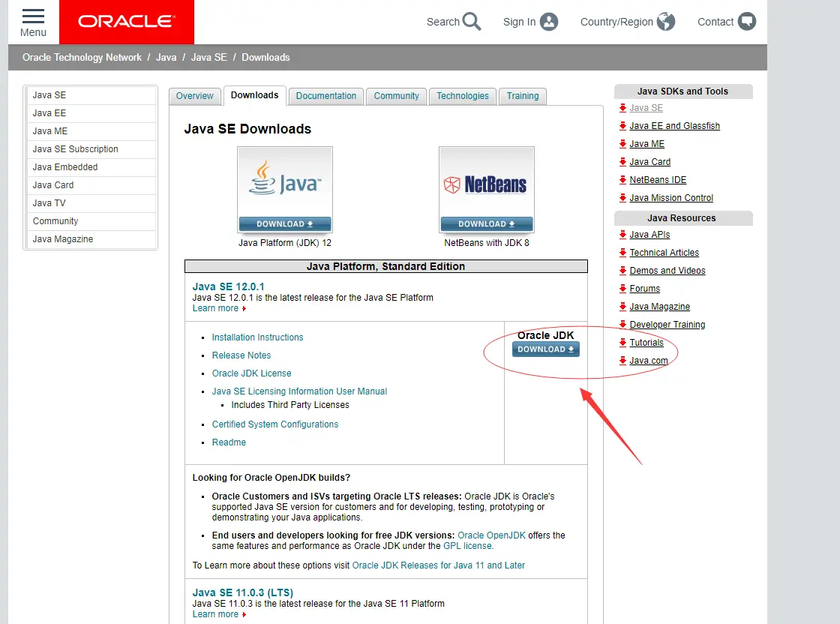
Task: Click Java SE breadcrumb link
Action: point(209,57)
